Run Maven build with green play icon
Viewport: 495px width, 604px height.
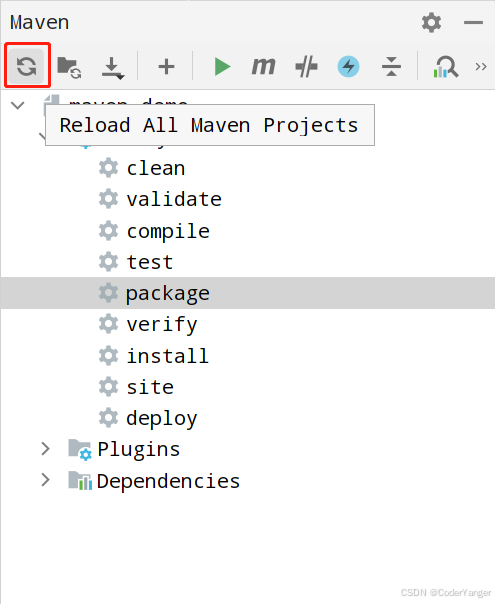click(222, 67)
